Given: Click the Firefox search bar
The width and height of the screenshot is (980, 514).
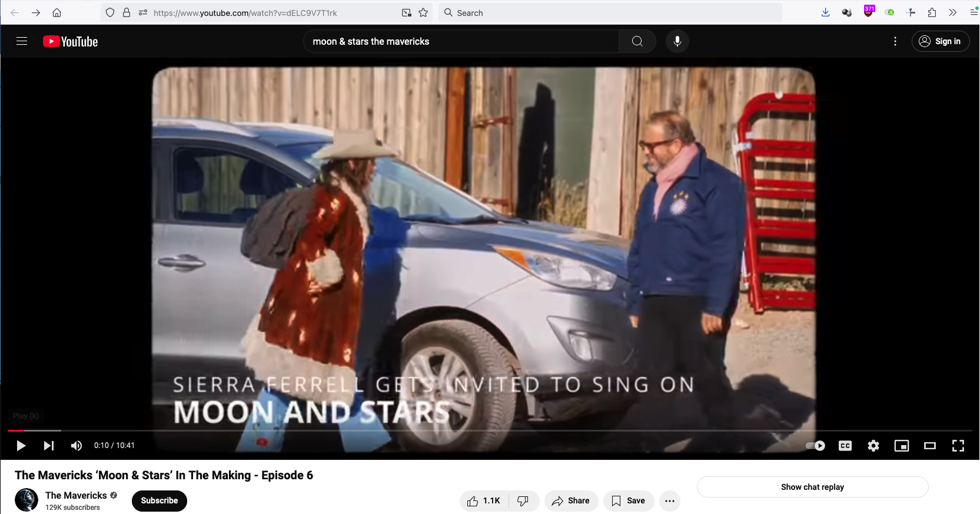Looking at the screenshot, I should (x=610, y=12).
